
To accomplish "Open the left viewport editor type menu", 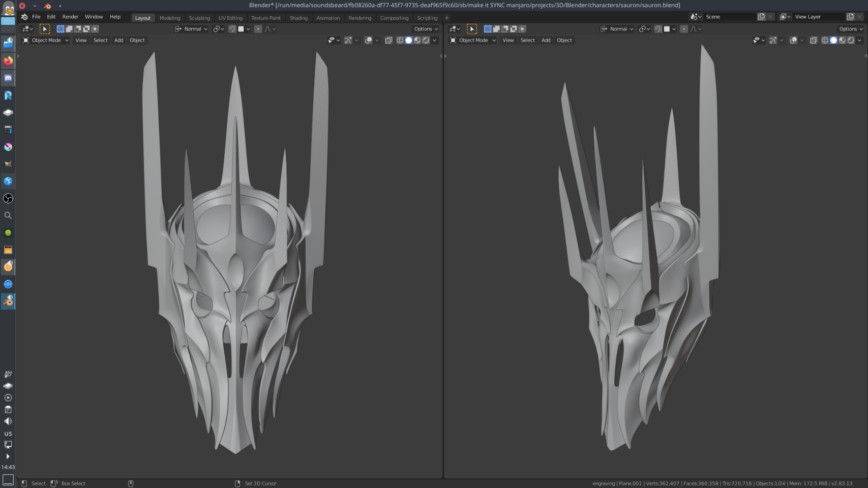I will coord(27,29).
